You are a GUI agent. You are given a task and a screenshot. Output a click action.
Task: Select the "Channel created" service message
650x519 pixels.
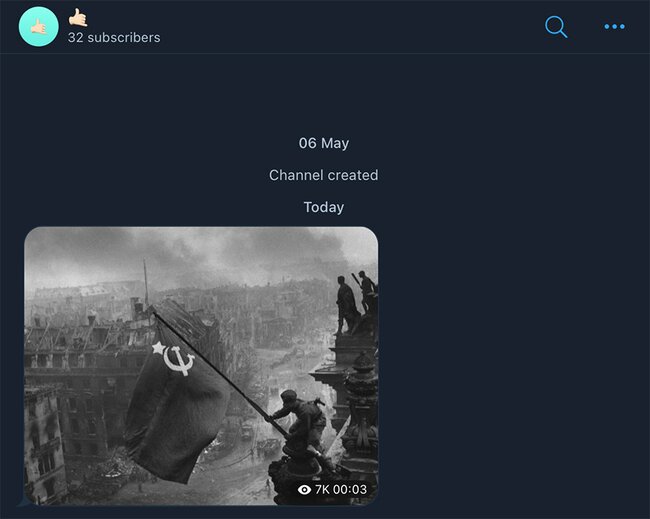point(324,175)
